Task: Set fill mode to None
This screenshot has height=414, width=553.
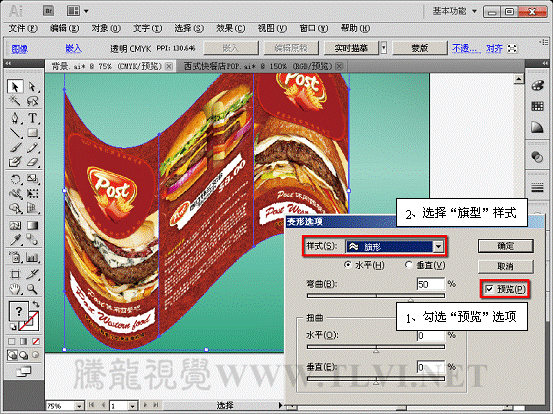Action: point(36,341)
